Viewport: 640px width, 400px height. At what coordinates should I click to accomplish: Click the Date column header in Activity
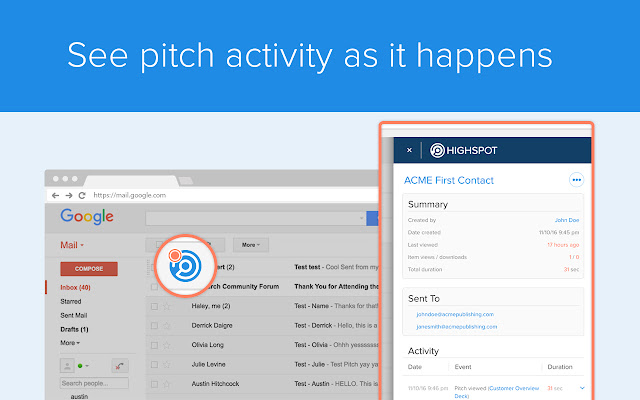415,367
